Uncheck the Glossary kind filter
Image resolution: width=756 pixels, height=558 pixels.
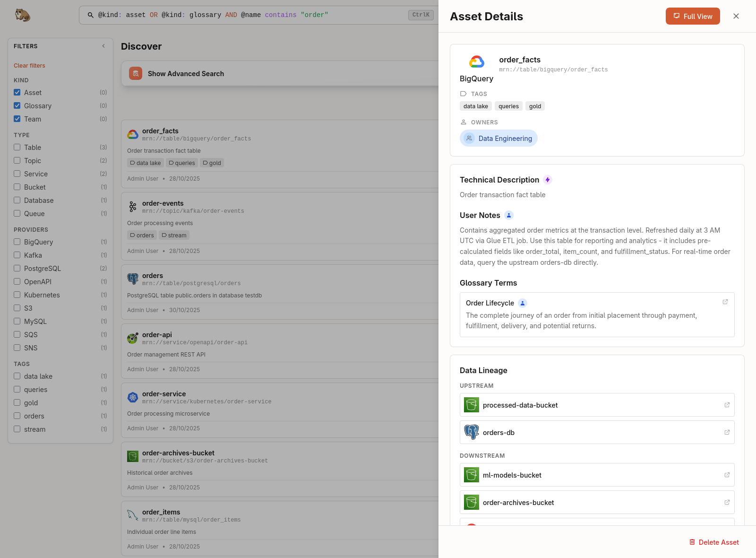coord(17,105)
